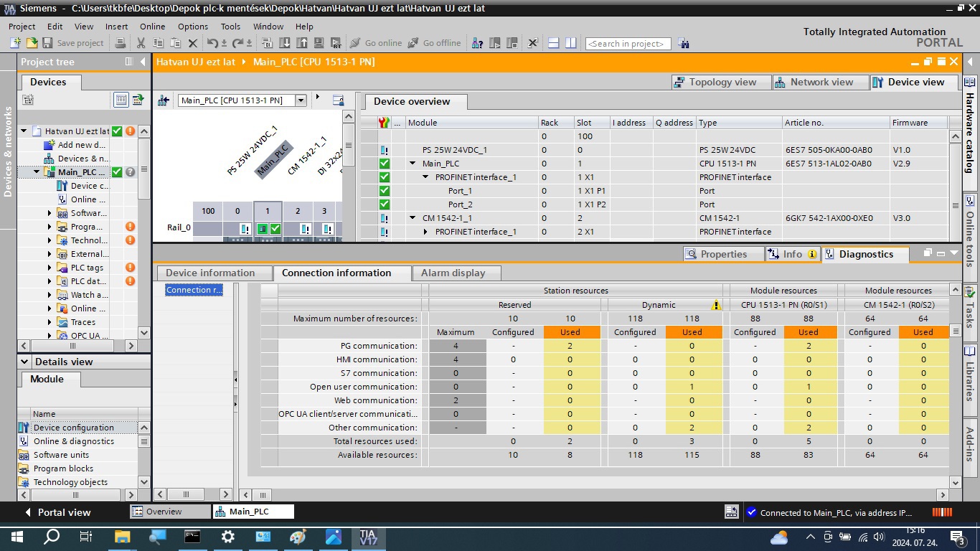Click the Open project toolbar icon
The width and height of the screenshot is (980, 551).
[32, 43]
